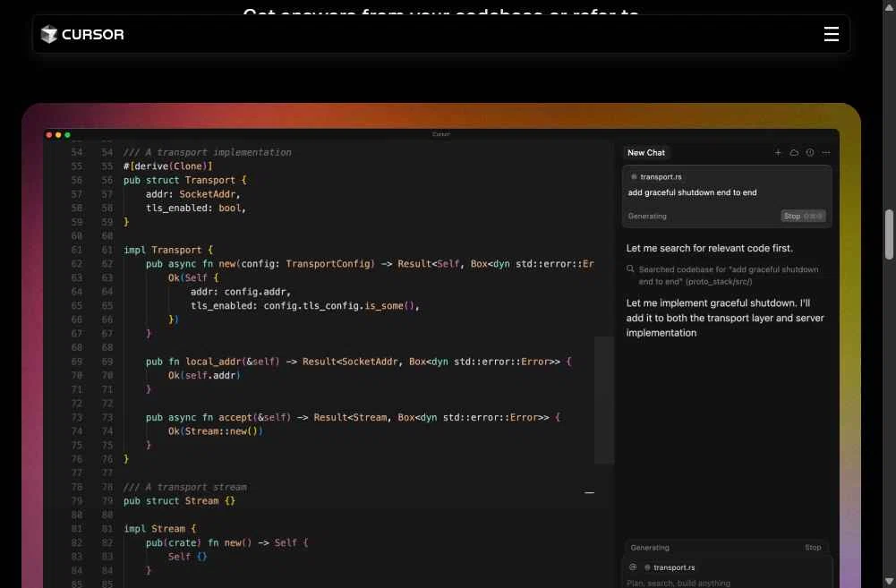
Task: Click the 'pub async fn accept(&self)' line
Action: point(353,417)
